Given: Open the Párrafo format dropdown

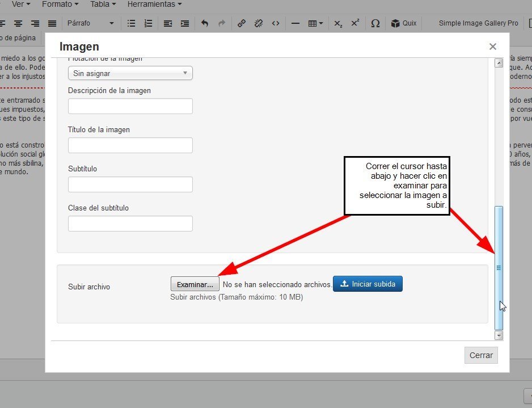Looking at the screenshot, I should (90, 23).
